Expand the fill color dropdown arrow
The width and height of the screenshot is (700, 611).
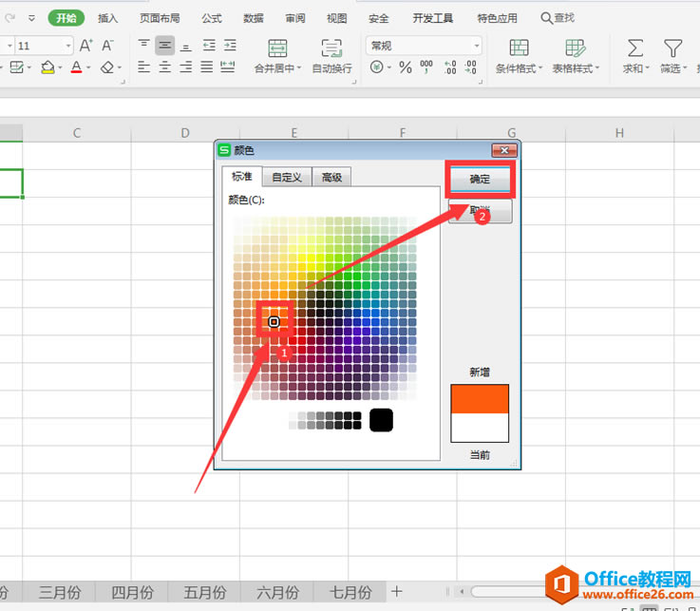point(60,67)
